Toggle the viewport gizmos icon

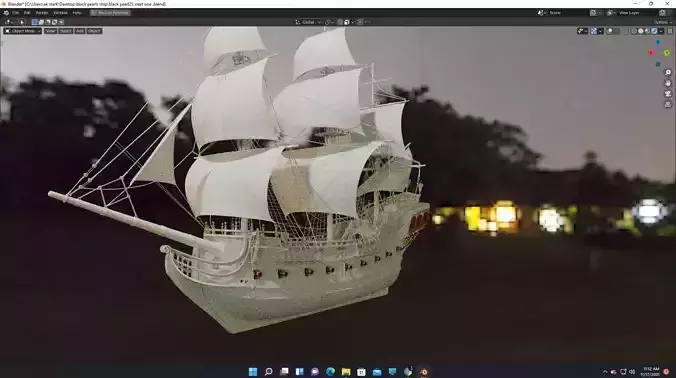[x=594, y=31]
